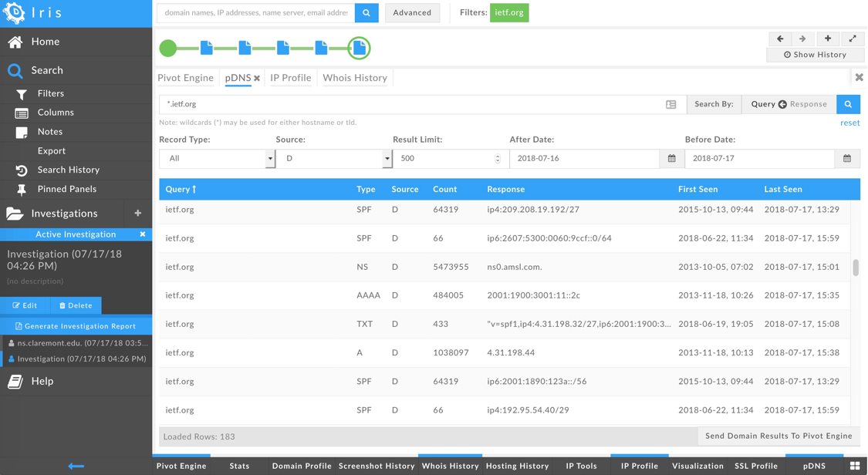
Task: Go forward with the right arrow button
Action: (802, 39)
